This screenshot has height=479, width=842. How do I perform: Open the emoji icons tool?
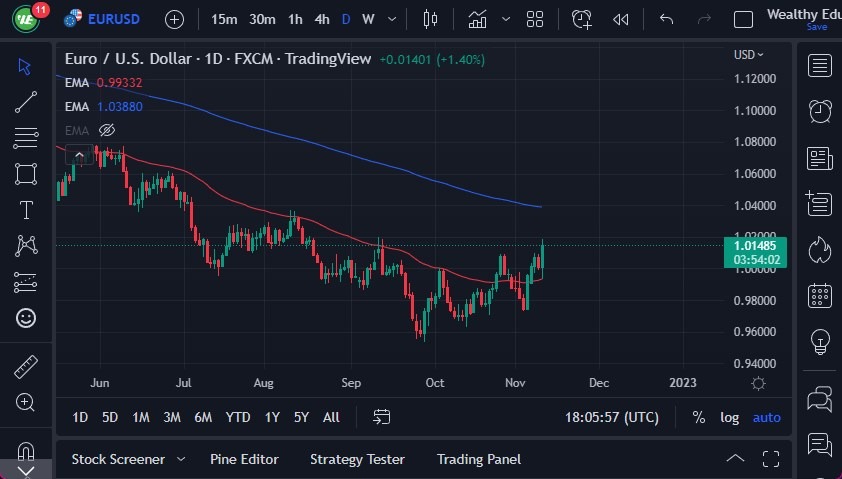[x=26, y=318]
